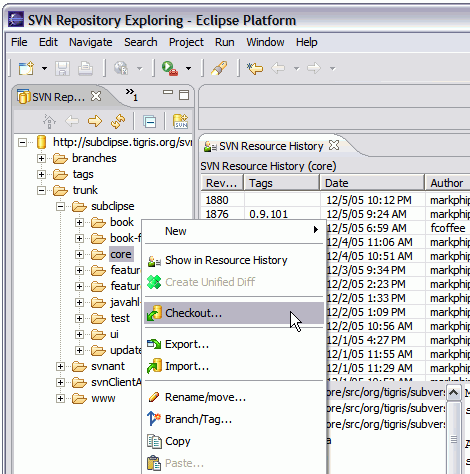Click the Collapse All icon in repository view
This screenshot has width=470, height=474.
pyautogui.click(x=149, y=122)
